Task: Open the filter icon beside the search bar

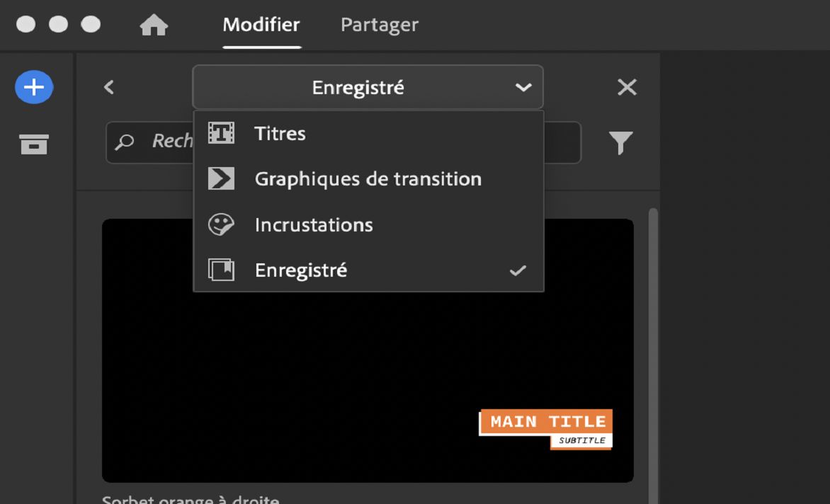Action: point(621,142)
